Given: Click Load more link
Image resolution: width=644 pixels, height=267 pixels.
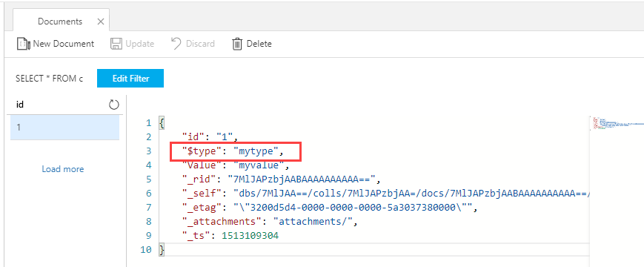Looking at the screenshot, I should click(x=63, y=169).
